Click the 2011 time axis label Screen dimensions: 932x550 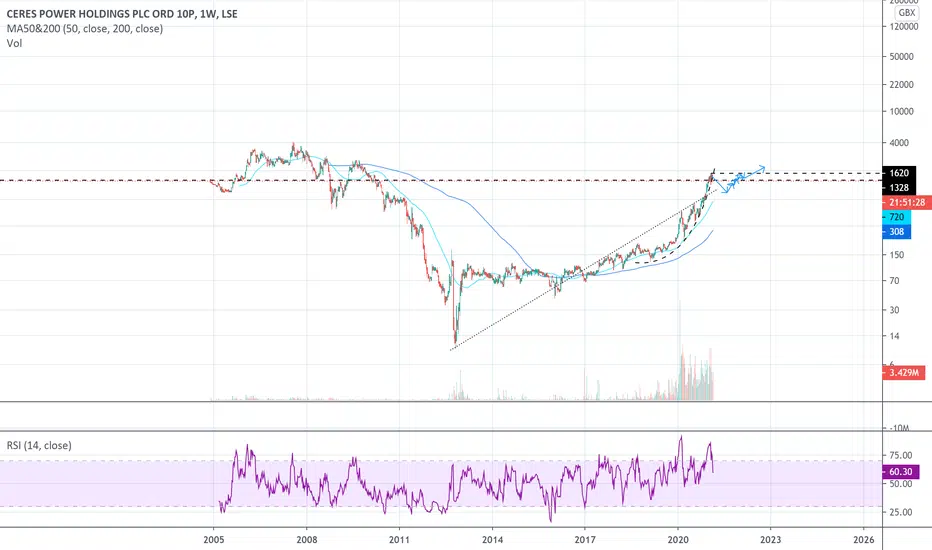click(399, 539)
